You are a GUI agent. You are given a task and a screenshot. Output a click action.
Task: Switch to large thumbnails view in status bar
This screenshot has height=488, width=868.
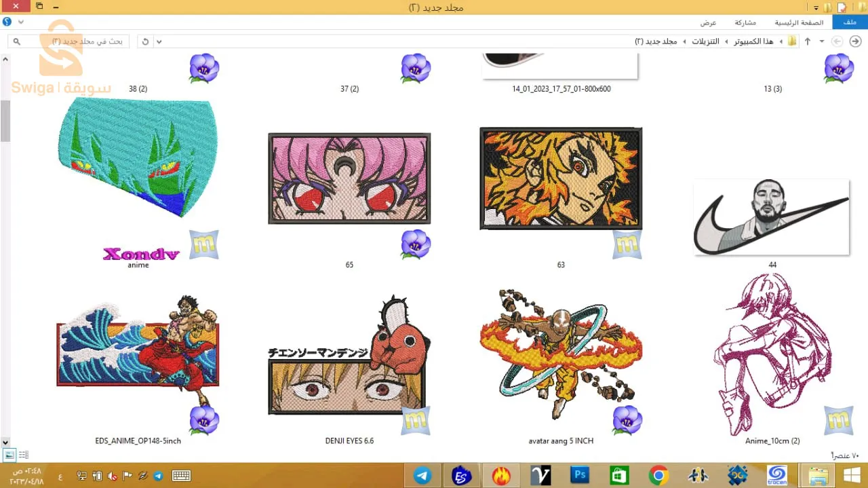pyautogui.click(x=9, y=455)
